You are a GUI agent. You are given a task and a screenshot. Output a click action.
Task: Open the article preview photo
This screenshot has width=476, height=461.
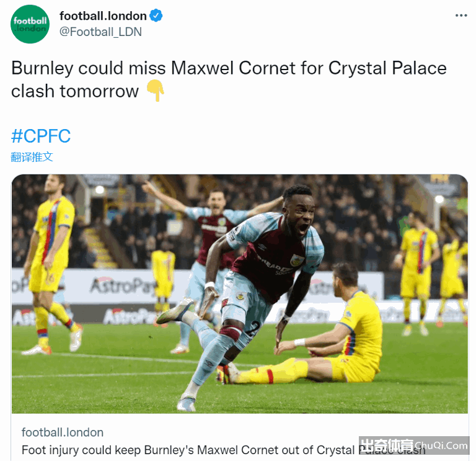[239, 294]
